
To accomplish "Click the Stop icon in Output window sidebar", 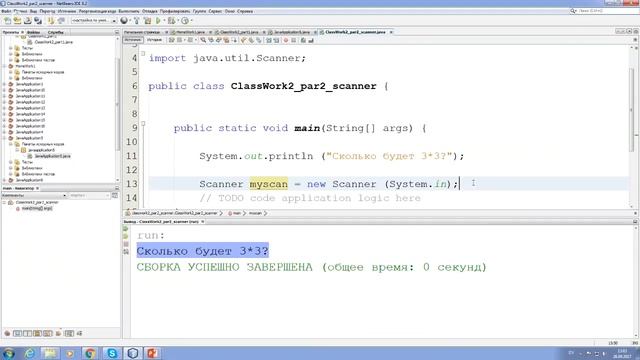I will click(x=126, y=244).
